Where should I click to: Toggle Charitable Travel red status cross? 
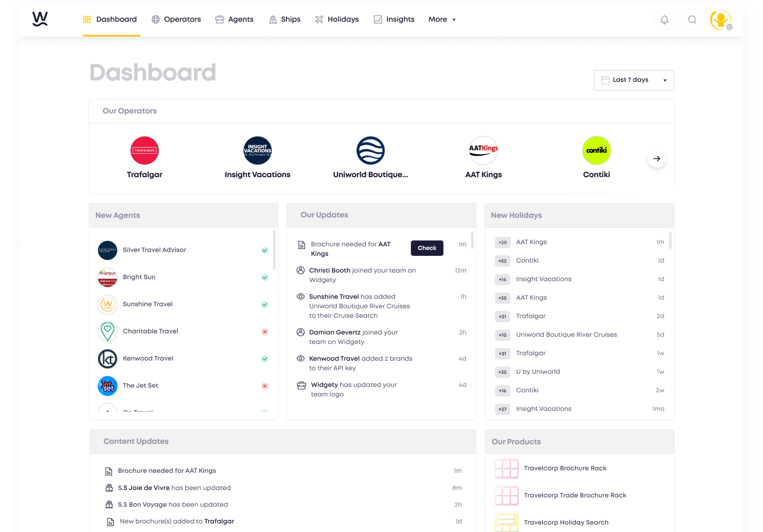[x=265, y=332]
